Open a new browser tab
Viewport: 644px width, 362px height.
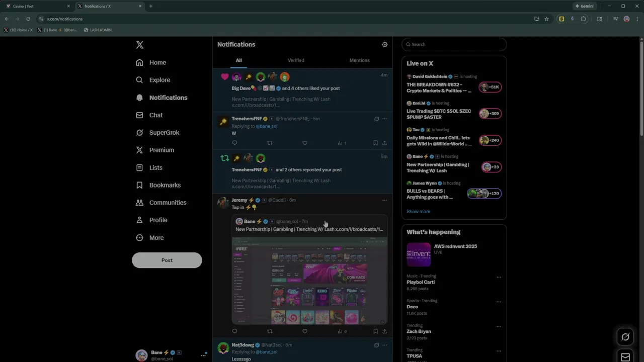point(150,6)
